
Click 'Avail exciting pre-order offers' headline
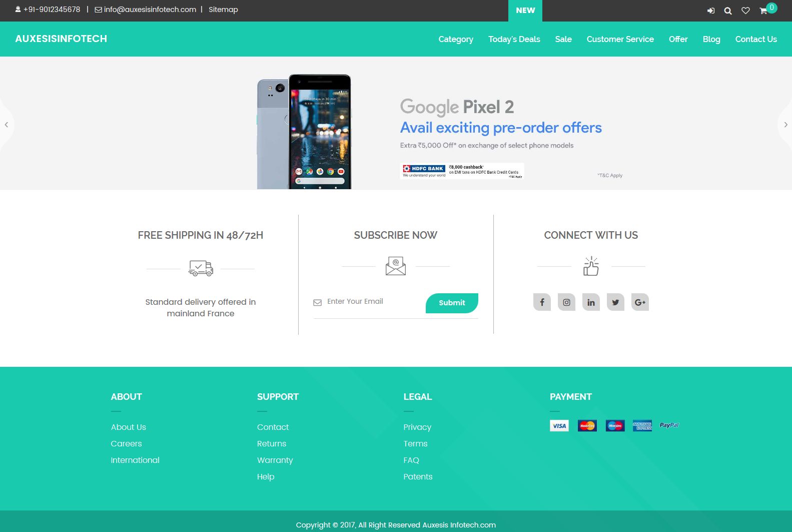[x=501, y=128]
